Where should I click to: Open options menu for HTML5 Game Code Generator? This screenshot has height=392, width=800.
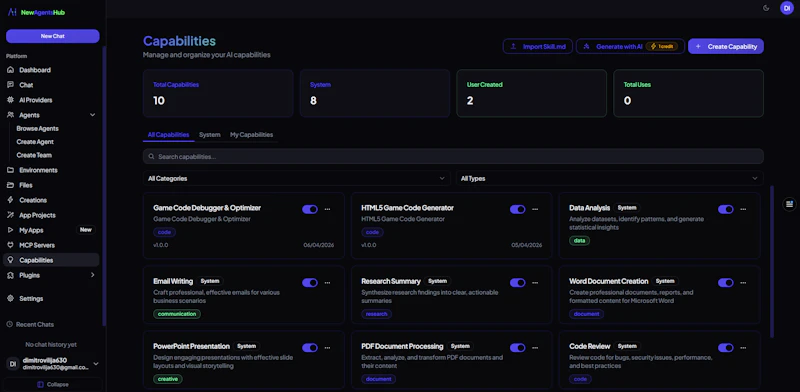click(x=535, y=209)
